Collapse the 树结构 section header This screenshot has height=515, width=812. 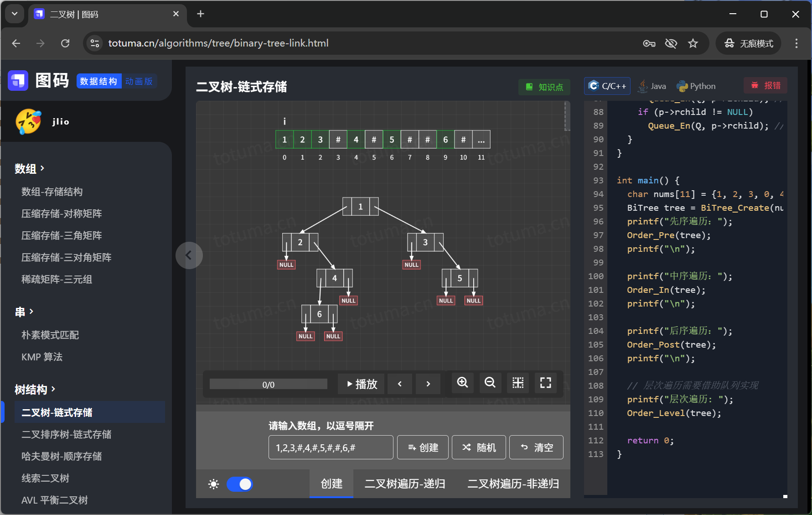(35, 390)
